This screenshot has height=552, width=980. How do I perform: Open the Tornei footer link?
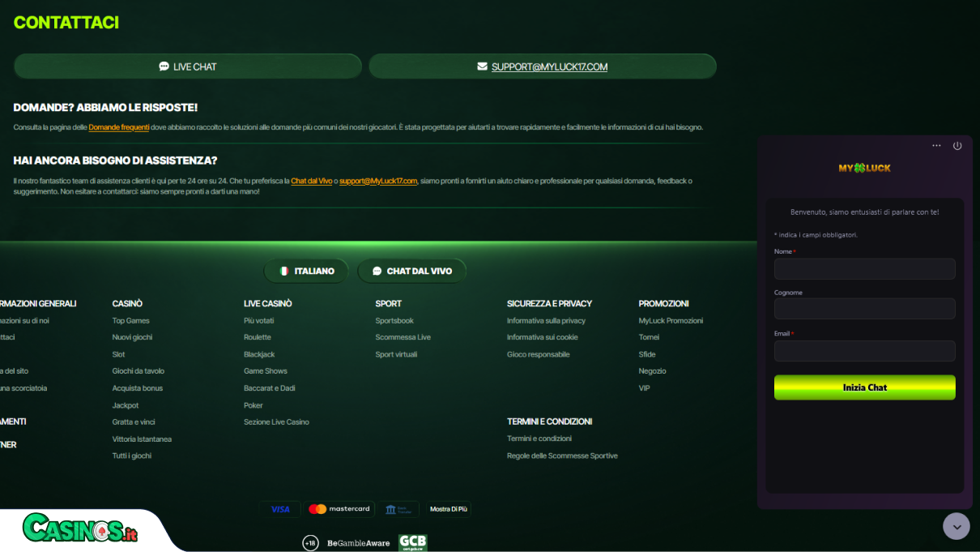(x=649, y=337)
